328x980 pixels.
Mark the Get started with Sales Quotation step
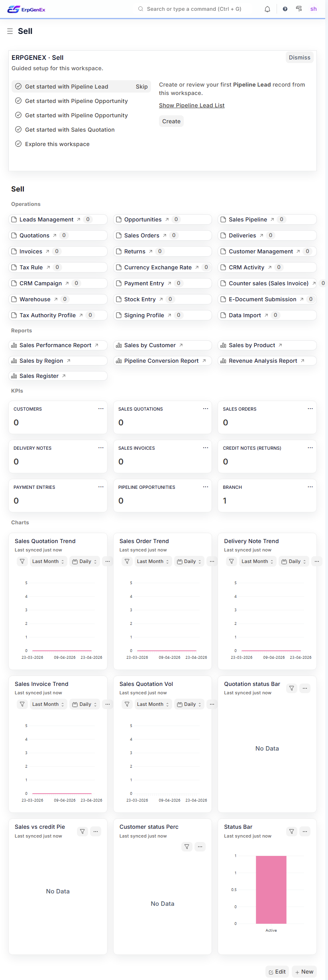[x=18, y=129]
